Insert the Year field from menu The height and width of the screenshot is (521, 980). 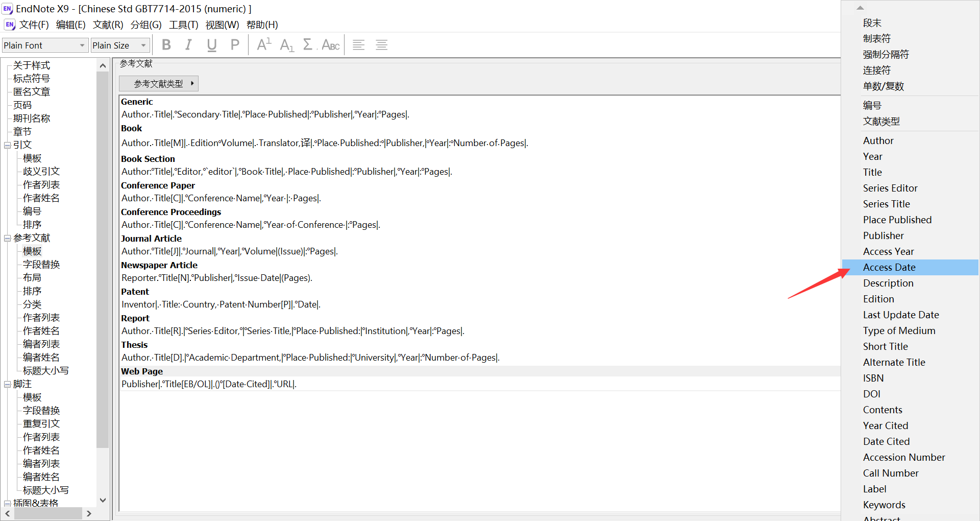click(x=910, y=156)
